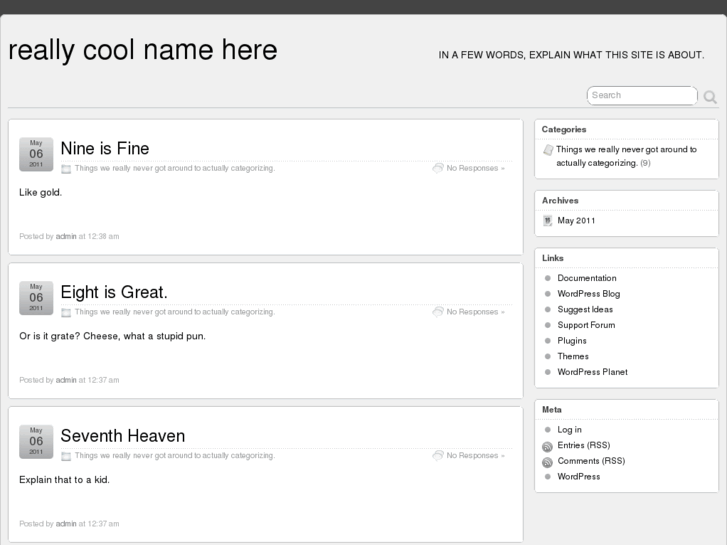This screenshot has width=727, height=545.
Task: Click RSS icon beside Entries (RSS)
Action: (x=548, y=446)
